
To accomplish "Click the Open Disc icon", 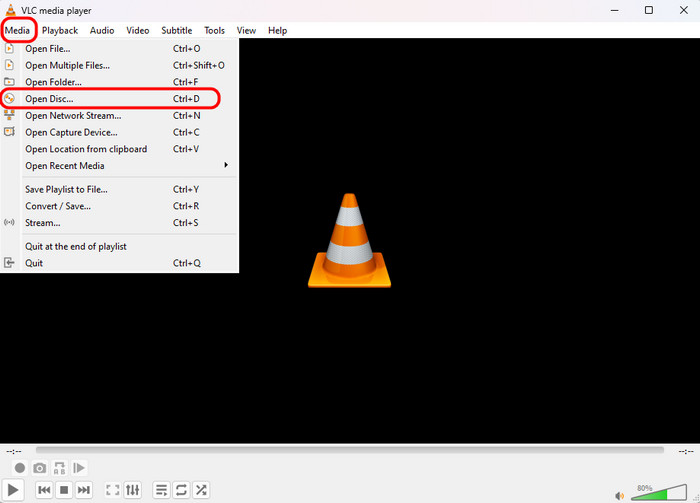I will point(9,98).
